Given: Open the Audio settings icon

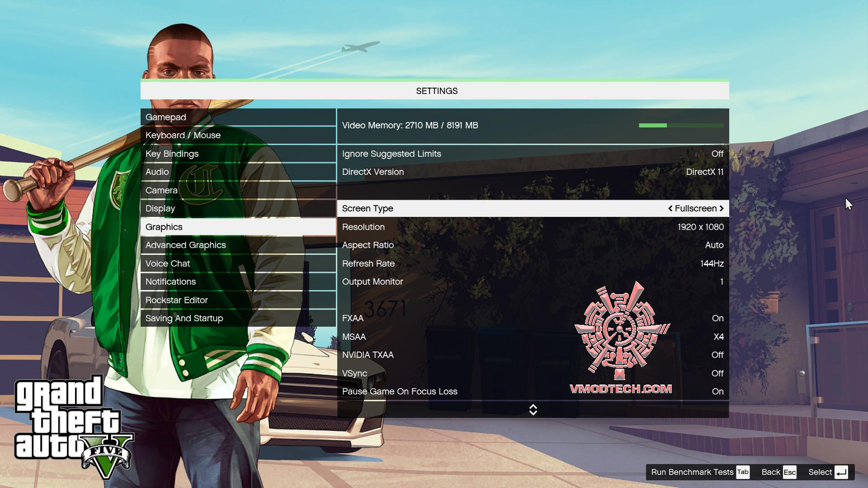Looking at the screenshot, I should [157, 172].
